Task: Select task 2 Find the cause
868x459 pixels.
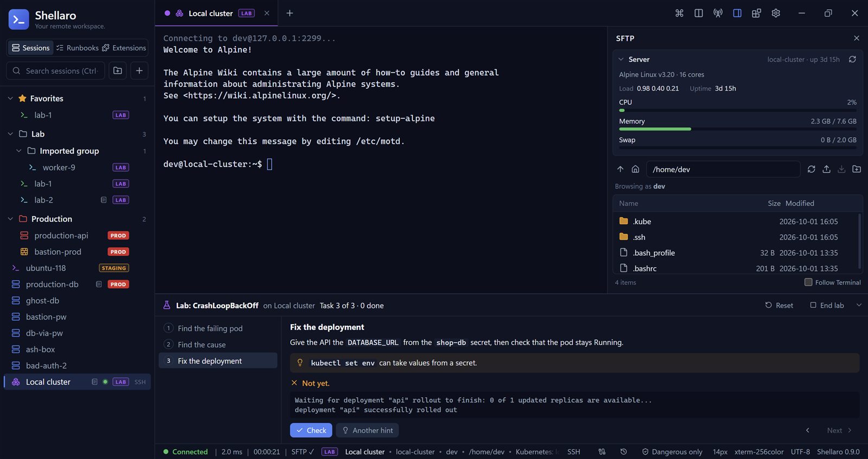Action: click(218, 345)
